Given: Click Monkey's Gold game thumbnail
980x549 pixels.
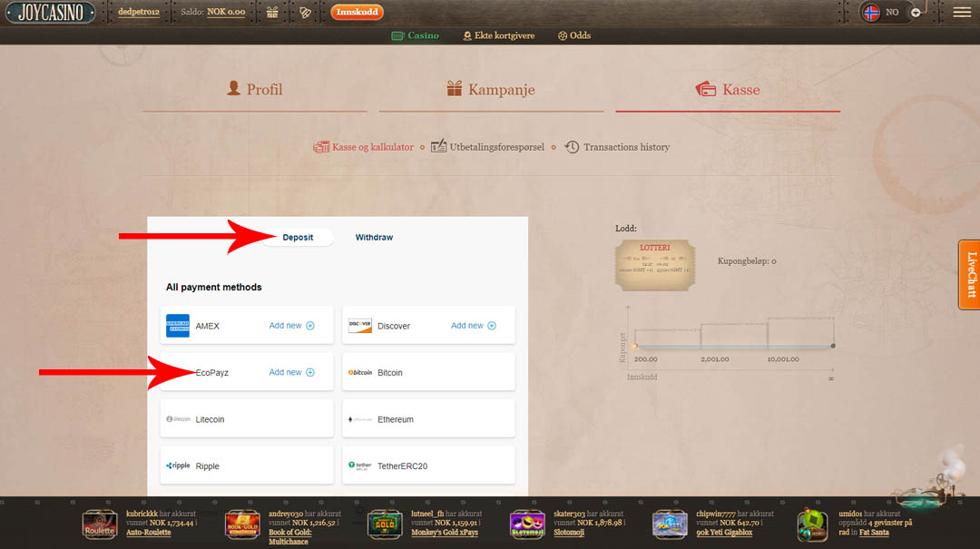Looking at the screenshot, I should 385,524.
